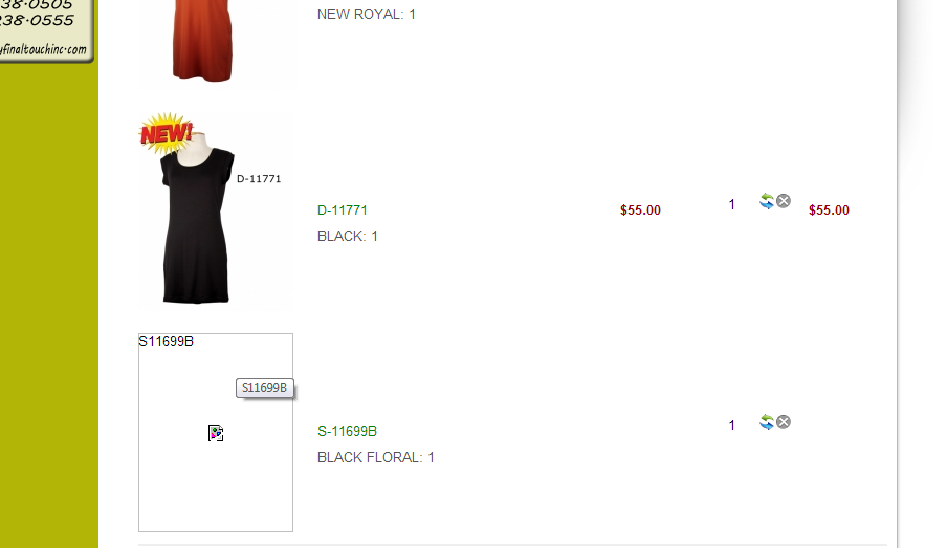The width and height of the screenshot is (951, 548).
Task: Open the S-11699B product link
Action: (x=347, y=431)
